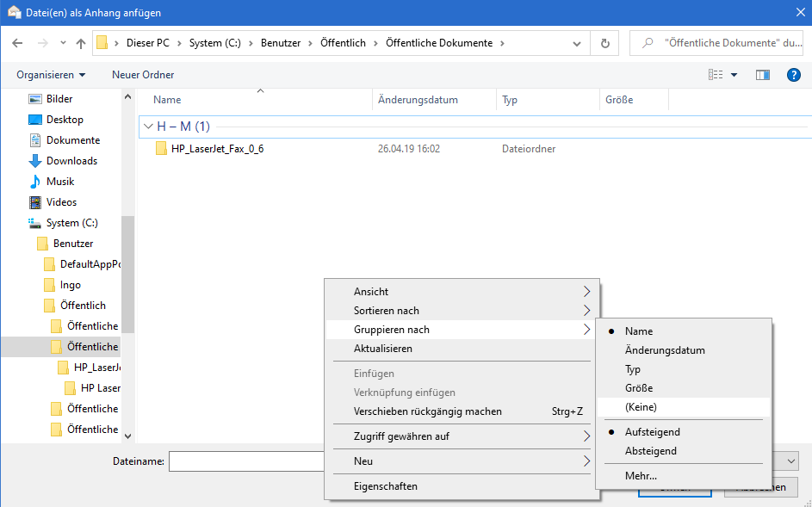Screen dimensions: 812x507
Task: Select (Keine) to remove grouping
Action: 641,407
